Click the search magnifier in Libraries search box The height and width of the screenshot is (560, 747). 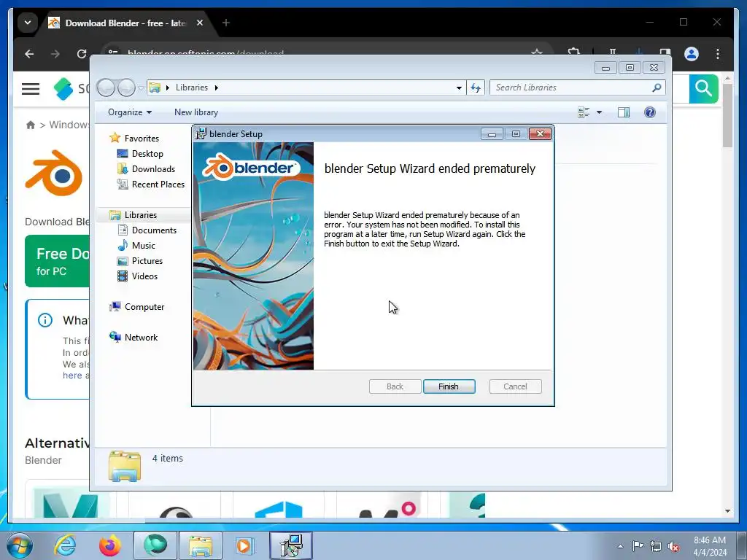click(x=657, y=87)
